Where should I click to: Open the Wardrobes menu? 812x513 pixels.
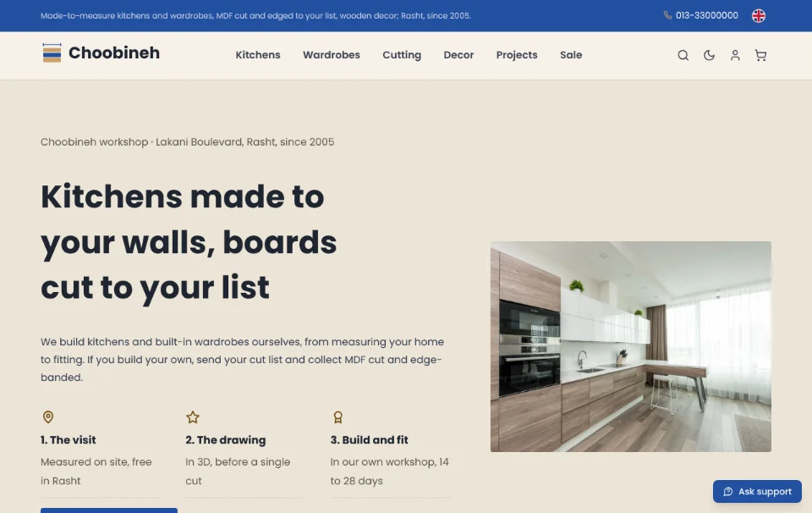pos(332,55)
